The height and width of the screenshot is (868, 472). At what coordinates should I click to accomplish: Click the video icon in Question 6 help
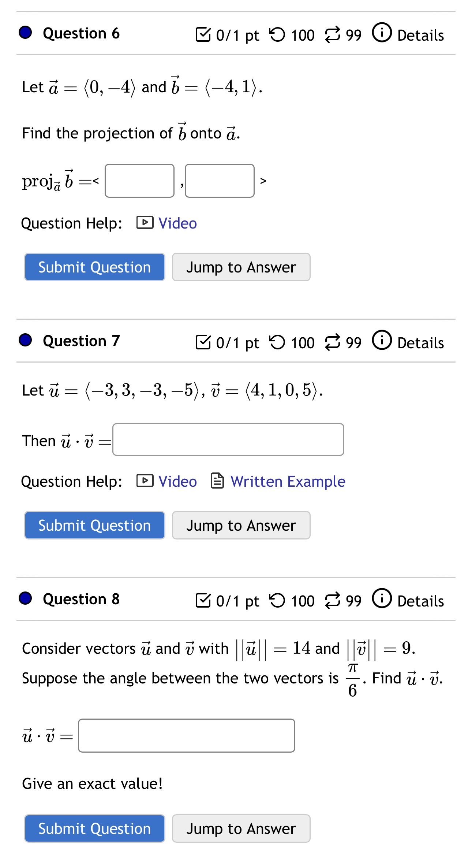click(x=145, y=223)
